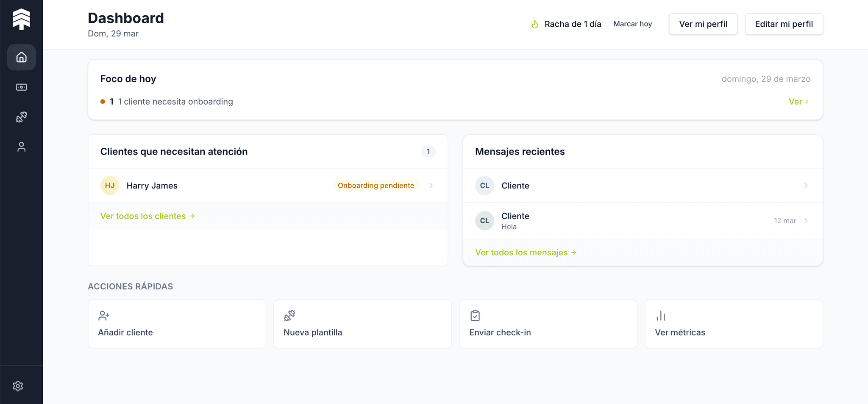Follow the Ver todos los clientes link
The image size is (868, 404).
click(147, 216)
